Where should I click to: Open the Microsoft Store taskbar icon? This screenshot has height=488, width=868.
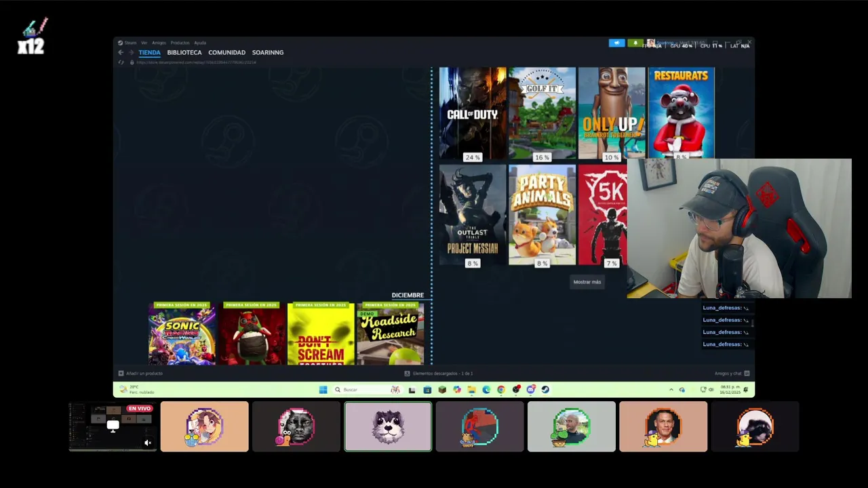427,390
